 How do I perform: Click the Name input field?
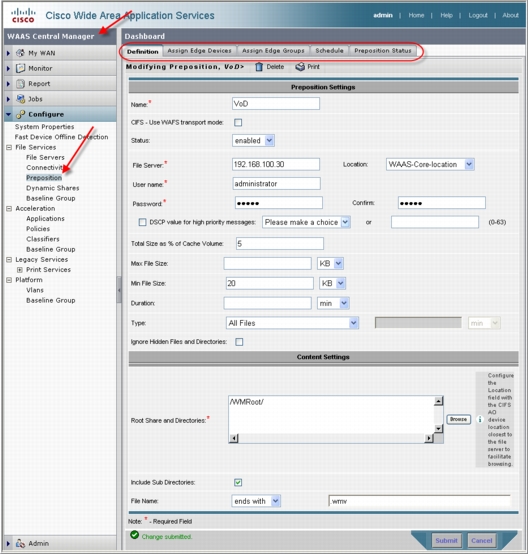pyautogui.click(x=276, y=104)
